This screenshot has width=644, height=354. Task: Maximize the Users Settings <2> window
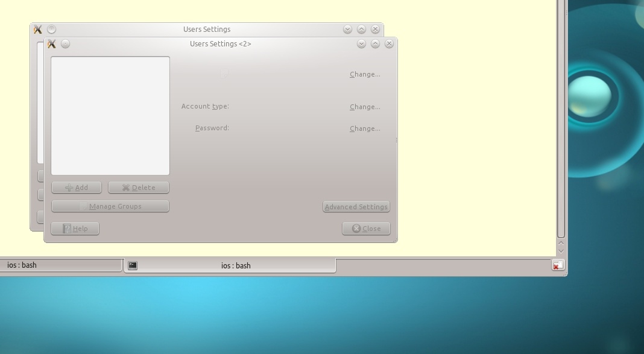click(375, 44)
